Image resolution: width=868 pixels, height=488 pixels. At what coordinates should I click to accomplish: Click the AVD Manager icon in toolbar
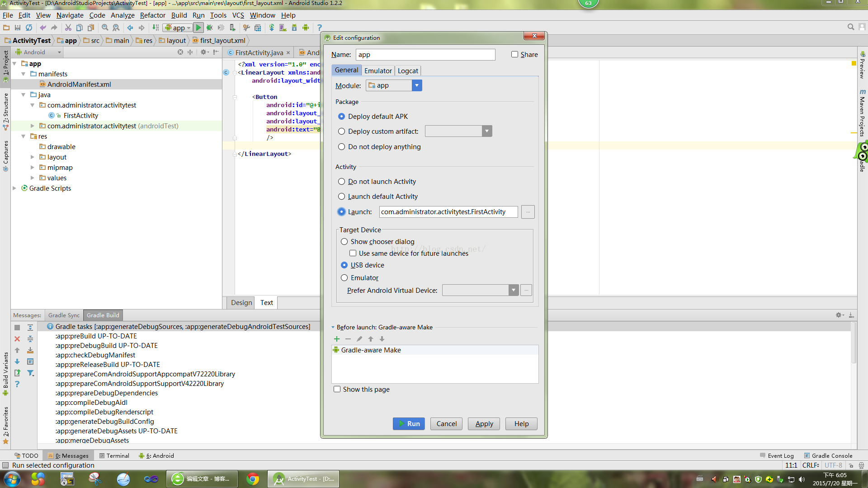283,28
